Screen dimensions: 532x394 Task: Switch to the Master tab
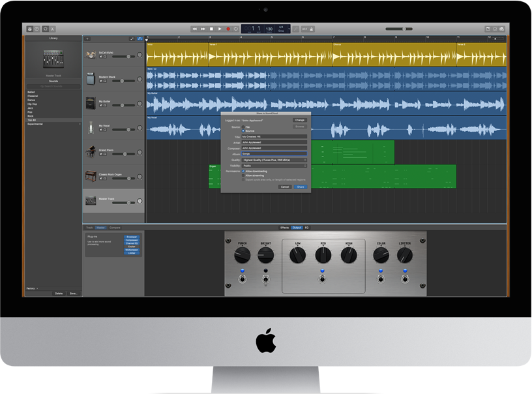(101, 228)
